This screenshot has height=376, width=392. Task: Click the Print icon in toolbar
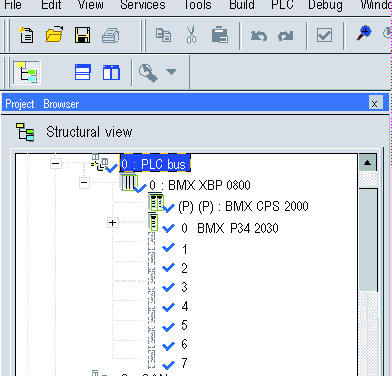(x=111, y=35)
